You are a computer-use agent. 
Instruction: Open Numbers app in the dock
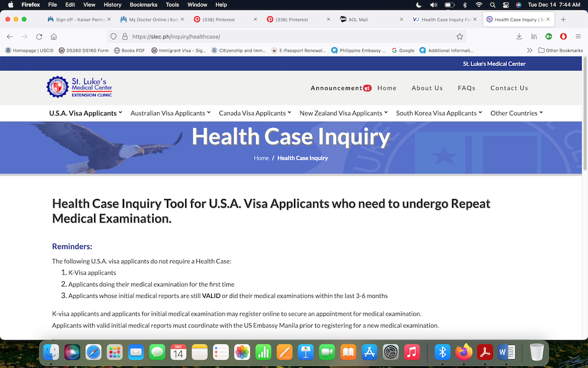click(x=263, y=352)
